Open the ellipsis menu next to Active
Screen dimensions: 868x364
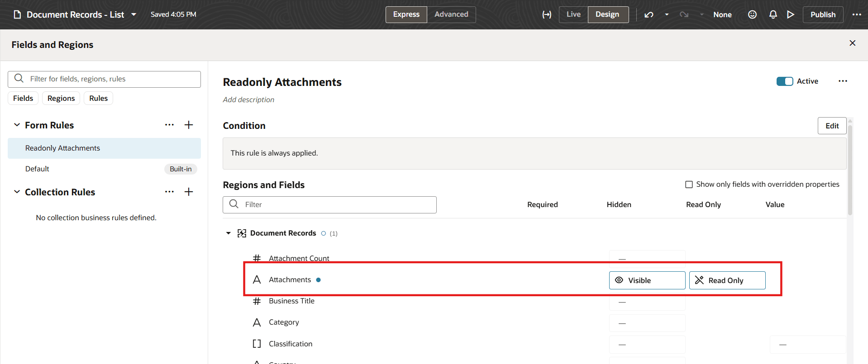click(x=843, y=81)
